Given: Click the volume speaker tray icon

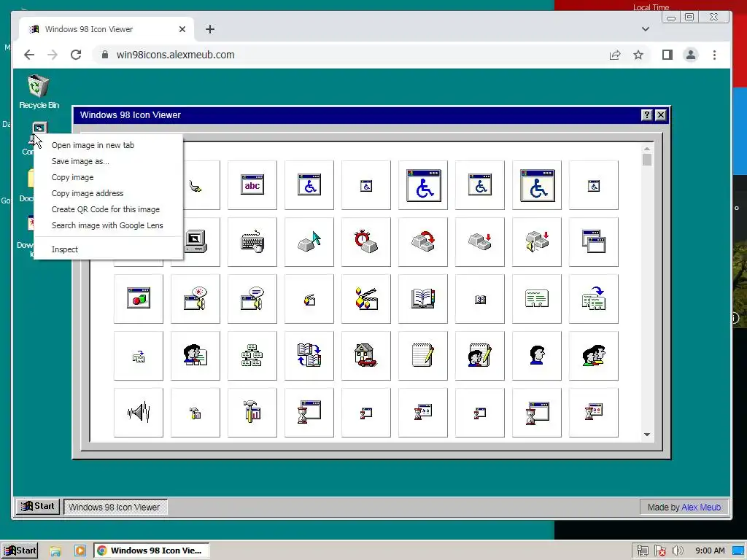Looking at the screenshot, I should click(x=677, y=551).
